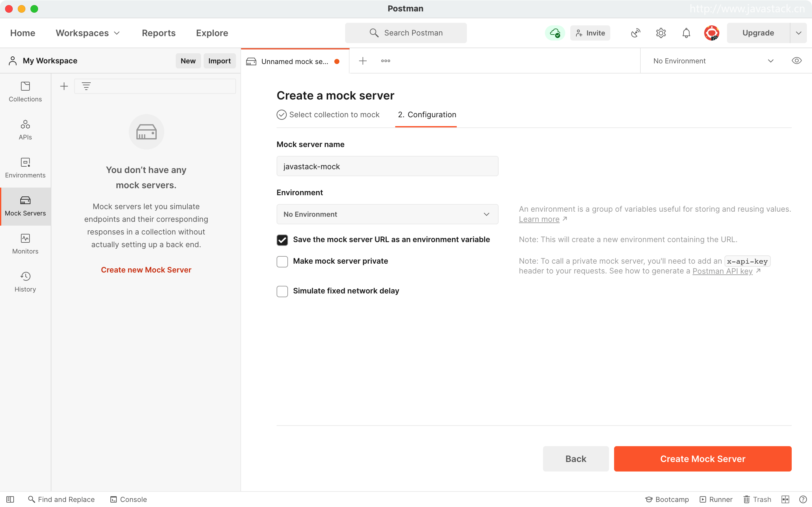
Task: Enable Simulate fixed network delay
Action: click(x=282, y=291)
